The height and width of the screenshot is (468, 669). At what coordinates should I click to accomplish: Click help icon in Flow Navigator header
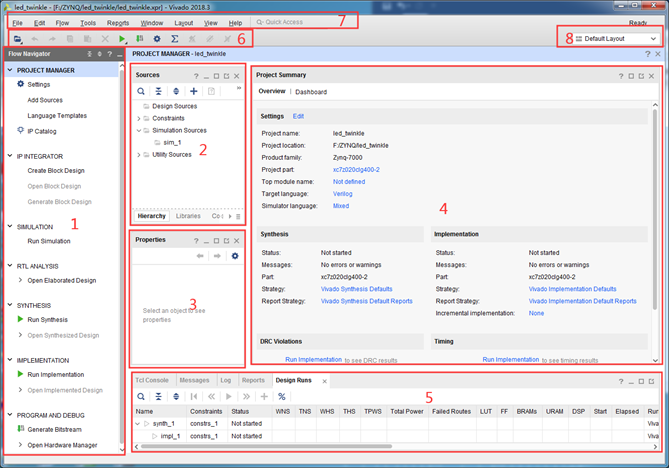(110, 54)
